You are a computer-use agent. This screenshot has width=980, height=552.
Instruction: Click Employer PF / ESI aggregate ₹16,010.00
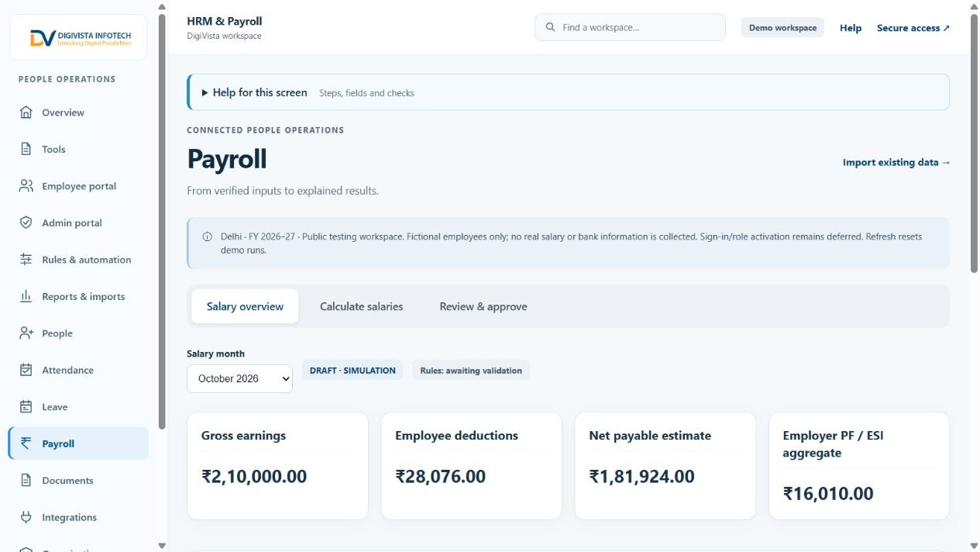click(x=828, y=493)
